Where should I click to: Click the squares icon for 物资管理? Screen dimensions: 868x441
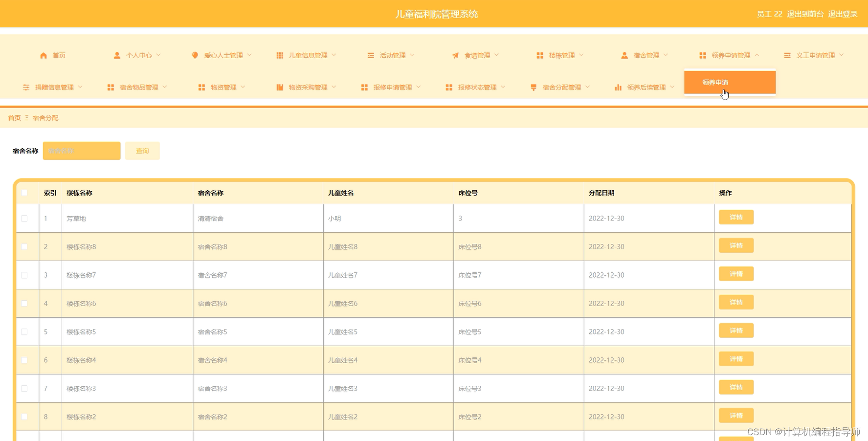pos(201,87)
